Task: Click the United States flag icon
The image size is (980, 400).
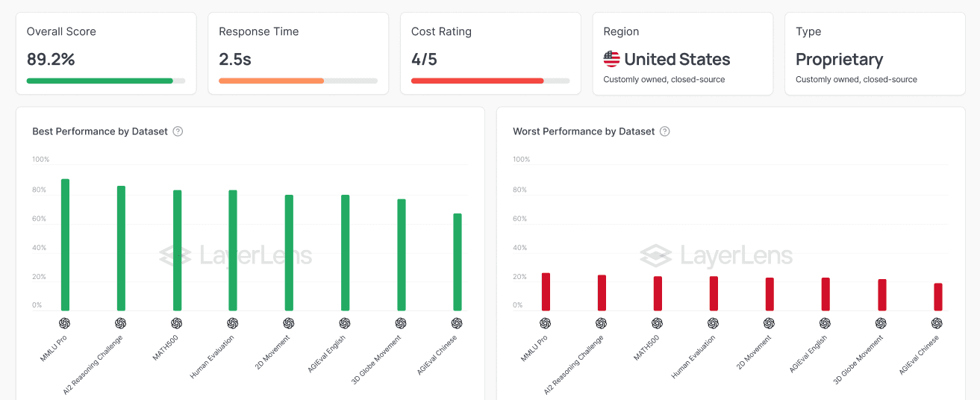Action: 611,59
